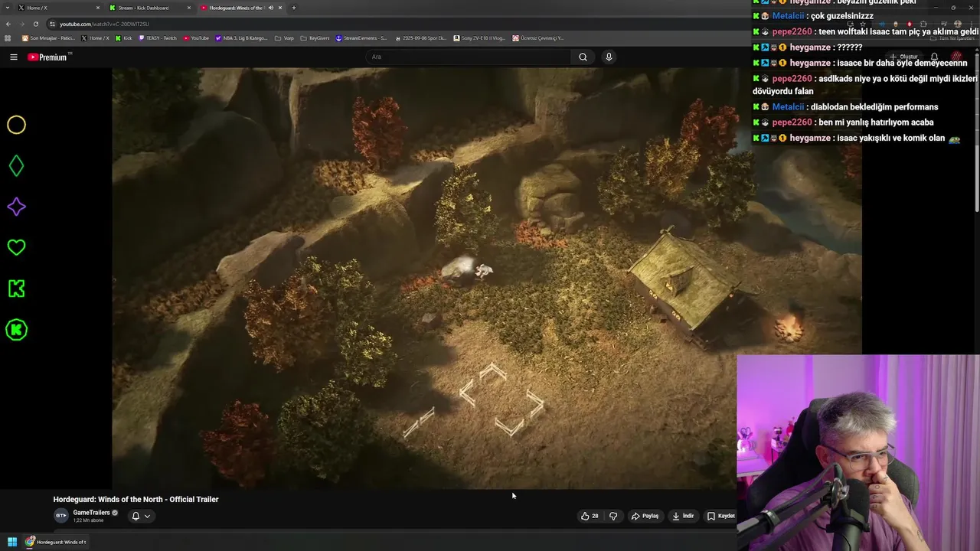Like the video with thumbs-up button

pyautogui.click(x=590, y=516)
